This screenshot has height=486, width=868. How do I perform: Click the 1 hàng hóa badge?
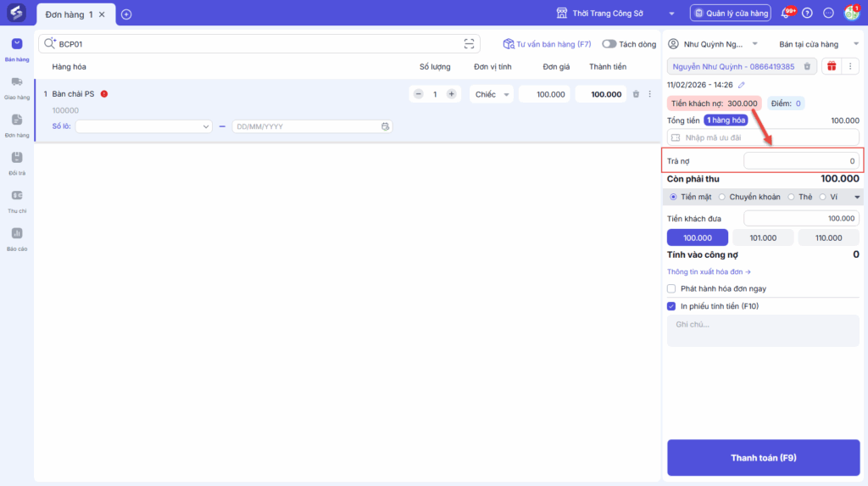coord(726,120)
